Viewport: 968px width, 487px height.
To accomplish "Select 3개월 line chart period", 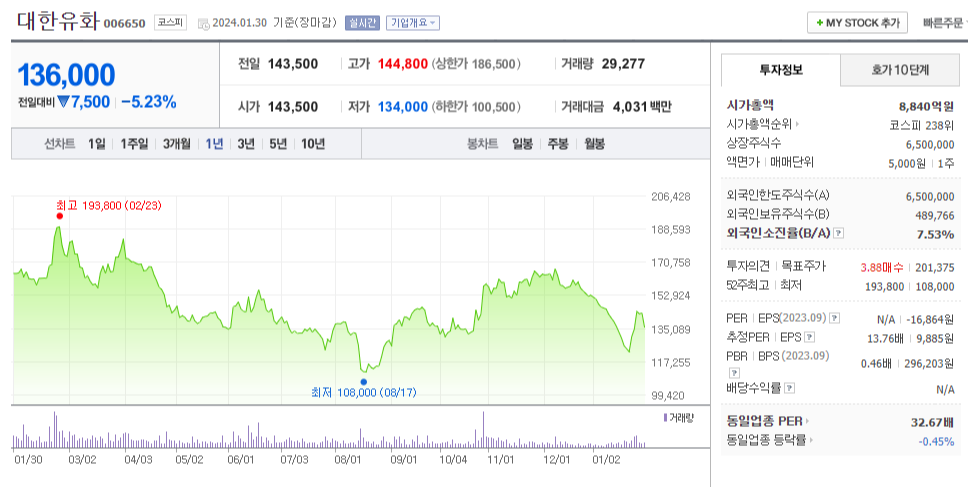I will click(177, 144).
